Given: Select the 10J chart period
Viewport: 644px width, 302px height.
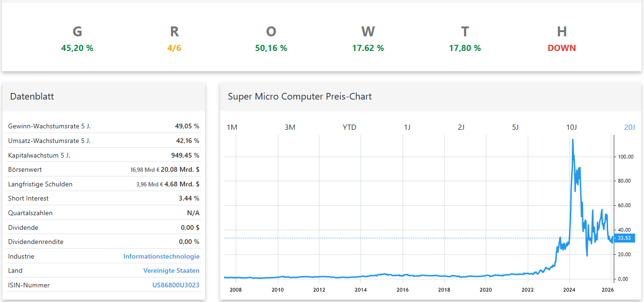Looking at the screenshot, I should click(572, 127).
